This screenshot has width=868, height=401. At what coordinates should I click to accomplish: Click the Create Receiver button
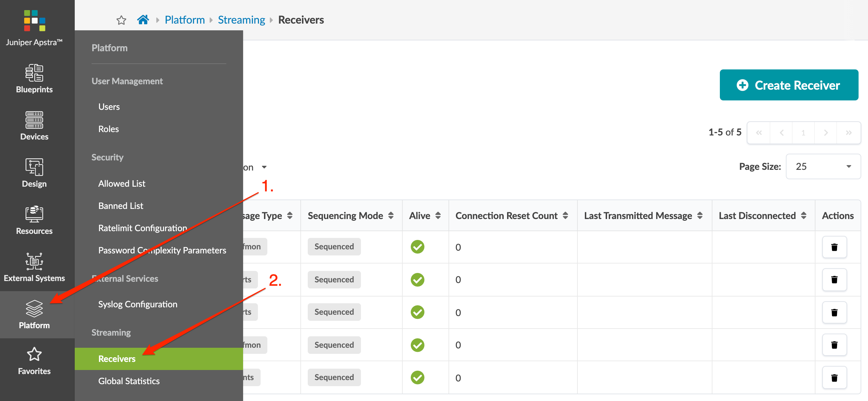(x=789, y=85)
